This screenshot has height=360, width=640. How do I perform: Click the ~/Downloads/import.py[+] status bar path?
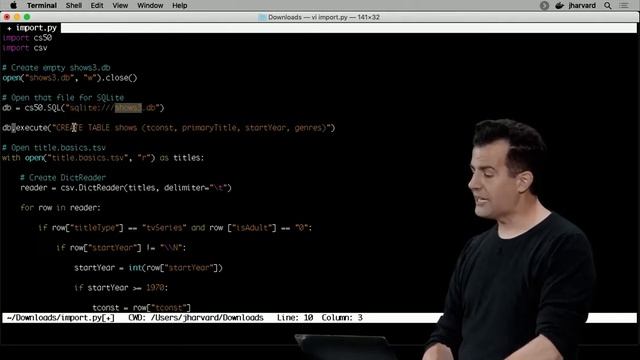(61, 318)
